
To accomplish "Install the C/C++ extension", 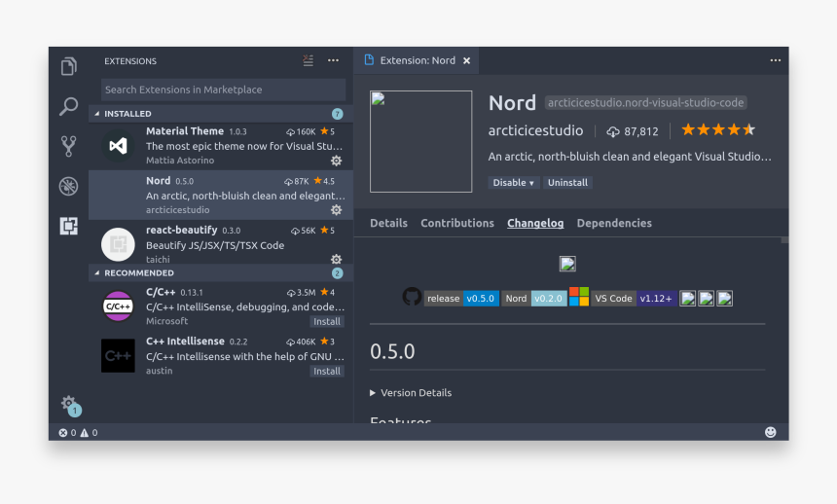I will click(327, 321).
